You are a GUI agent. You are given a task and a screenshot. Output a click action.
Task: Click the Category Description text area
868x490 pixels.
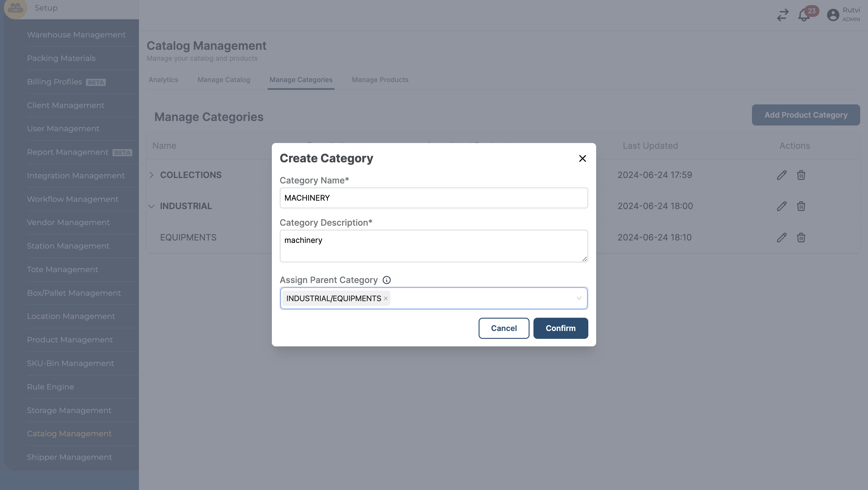pyautogui.click(x=434, y=246)
